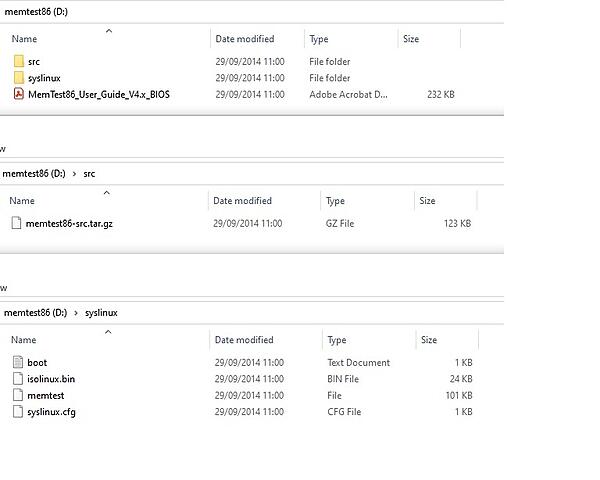
Task: Click 24 KB size of isolinux.bin
Action: tap(461, 379)
